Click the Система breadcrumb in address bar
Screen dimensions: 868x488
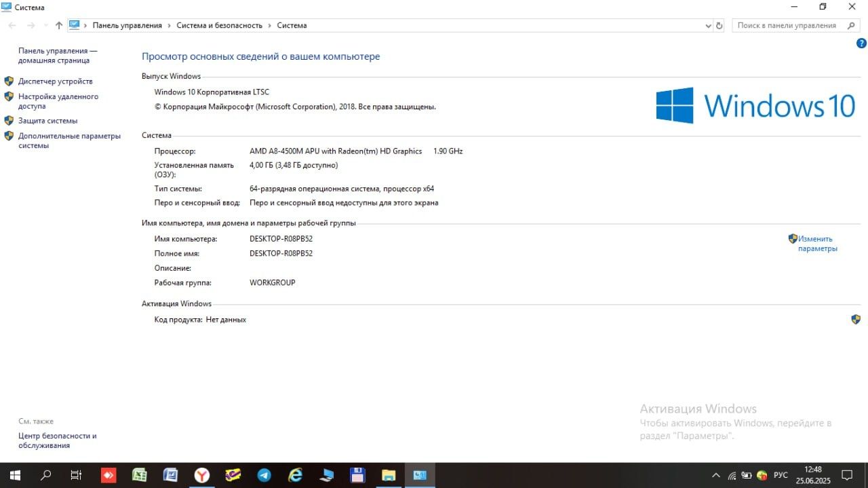pos(292,25)
